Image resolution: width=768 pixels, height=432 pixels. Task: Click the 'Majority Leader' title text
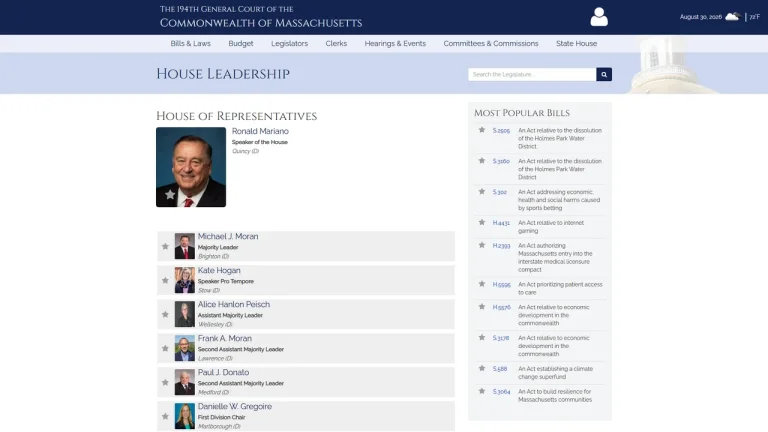[x=218, y=247]
